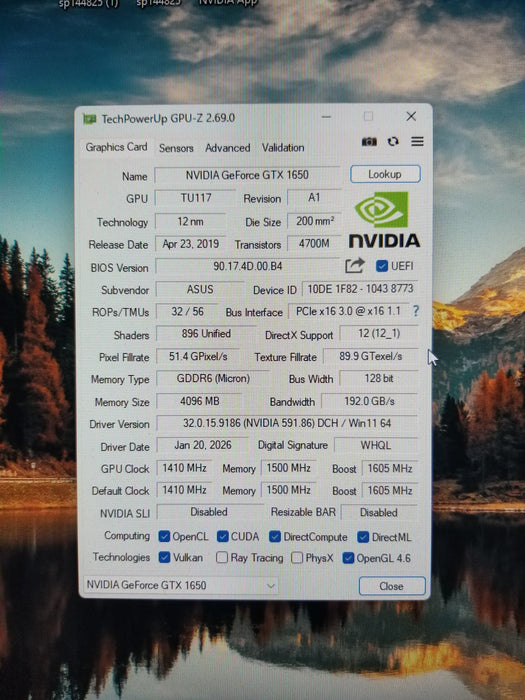Click the Default Clock row Boost 1605 MHz

390,491
